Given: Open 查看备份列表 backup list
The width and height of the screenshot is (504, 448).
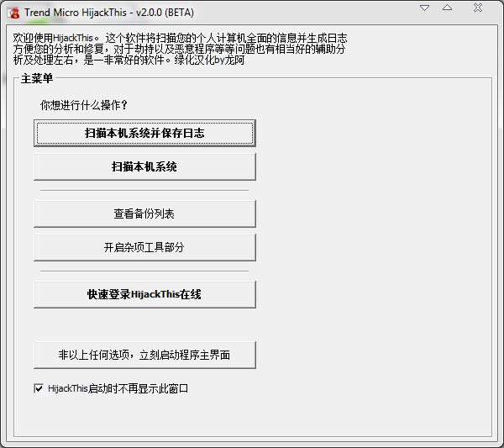Looking at the screenshot, I should click(144, 213).
